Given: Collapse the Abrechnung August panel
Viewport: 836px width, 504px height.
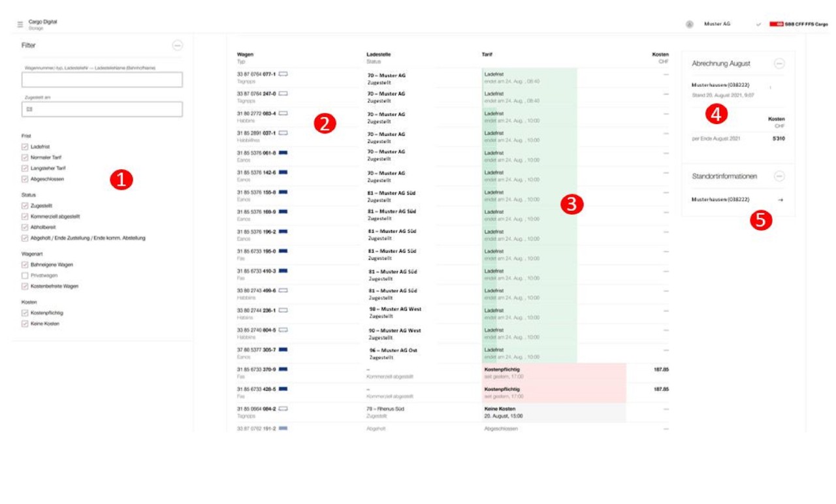Looking at the screenshot, I should pos(779,63).
